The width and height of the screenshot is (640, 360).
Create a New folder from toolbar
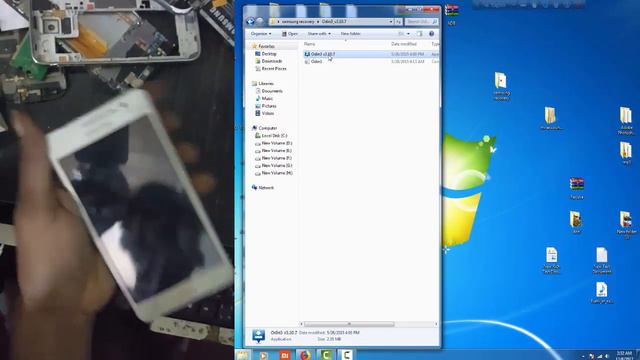click(x=350, y=33)
